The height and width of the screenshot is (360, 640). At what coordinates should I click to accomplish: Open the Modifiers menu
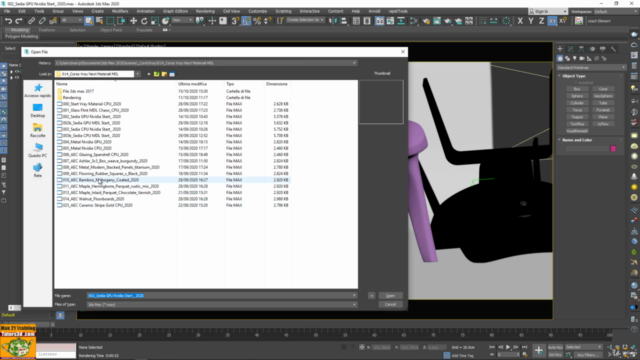[x=120, y=11]
